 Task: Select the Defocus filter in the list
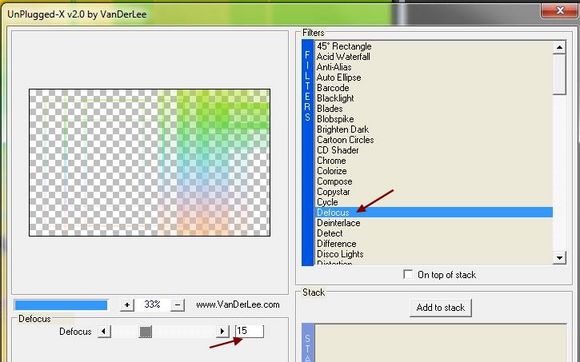click(434, 212)
